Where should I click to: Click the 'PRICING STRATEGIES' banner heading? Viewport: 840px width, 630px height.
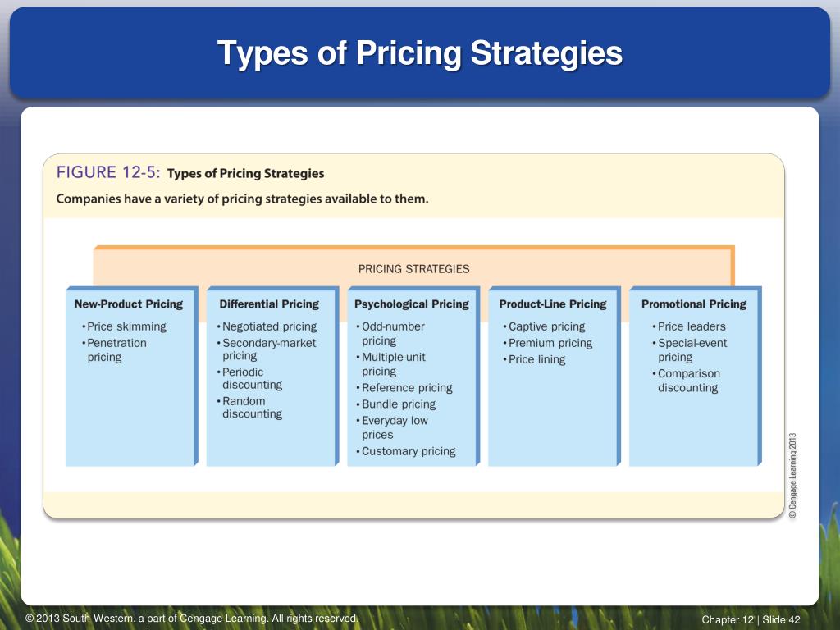tap(413, 269)
